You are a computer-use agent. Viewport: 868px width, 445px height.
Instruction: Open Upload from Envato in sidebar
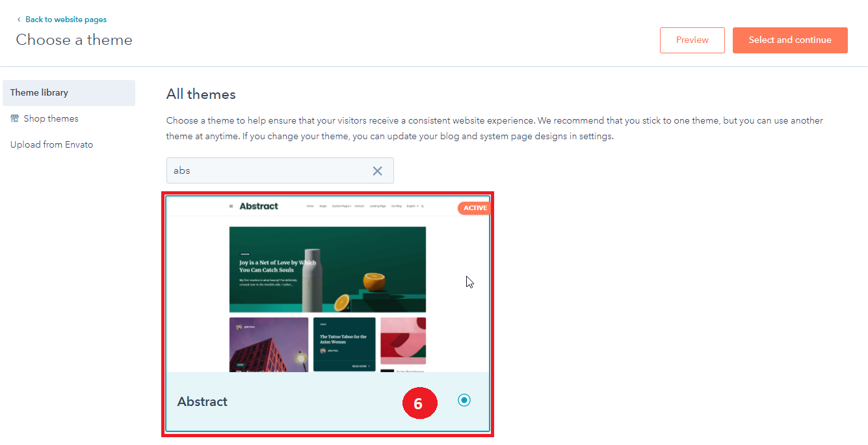click(x=51, y=144)
